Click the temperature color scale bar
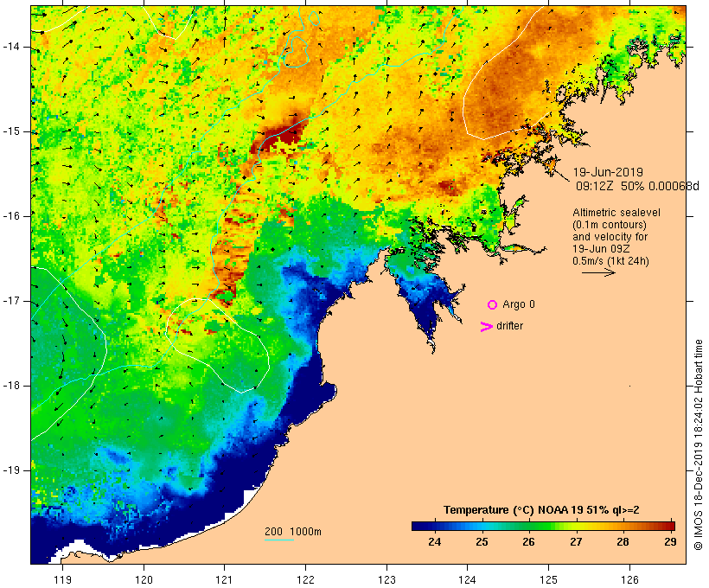The image size is (709, 588). pyautogui.click(x=543, y=526)
